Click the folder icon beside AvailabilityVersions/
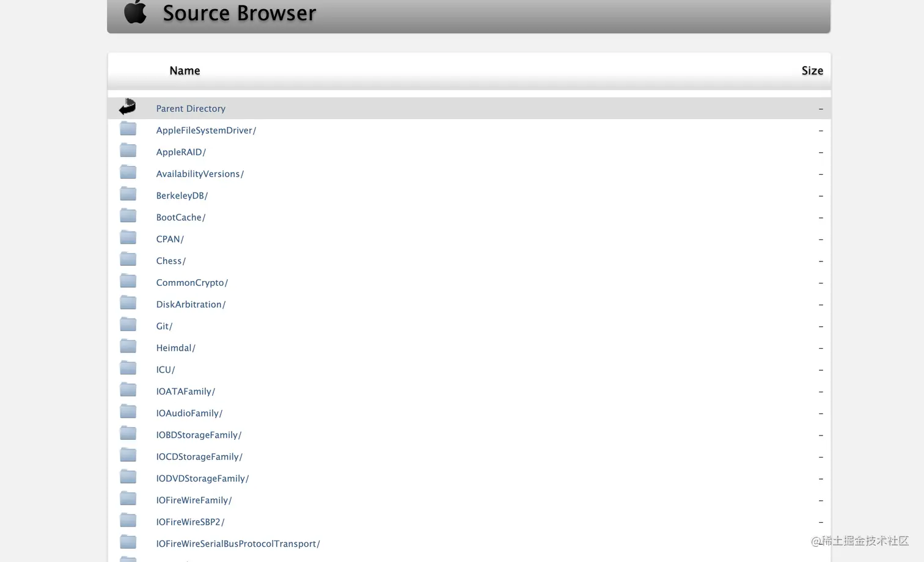This screenshot has height=562, width=924. coord(128,172)
